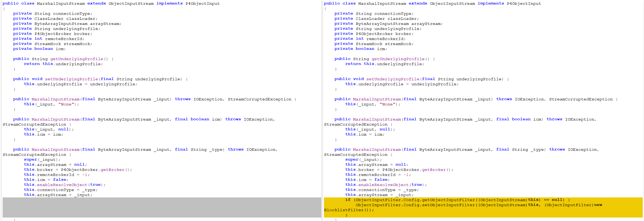Click 'private boolean icm;' in right pane
The width and height of the screenshot is (644, 221).
point(361,49)
